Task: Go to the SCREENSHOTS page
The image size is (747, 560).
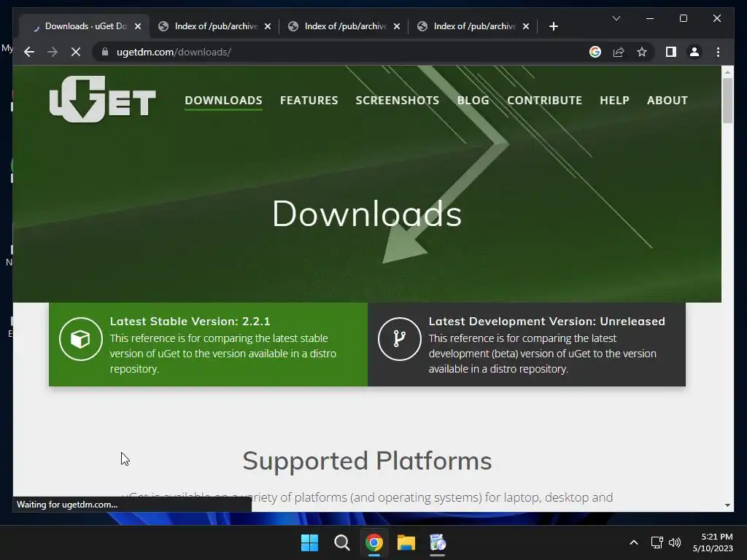Action: tap(398, 101)
